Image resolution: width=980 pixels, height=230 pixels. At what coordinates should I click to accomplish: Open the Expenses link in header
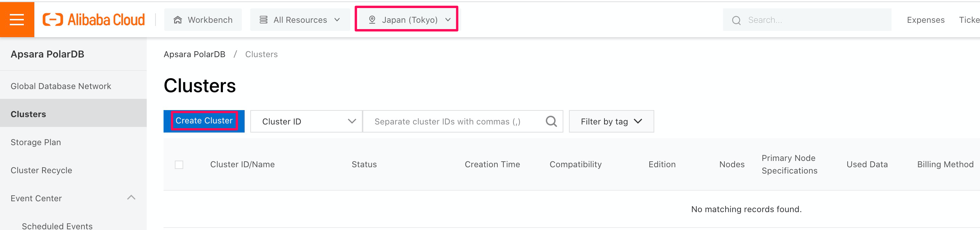925,20
